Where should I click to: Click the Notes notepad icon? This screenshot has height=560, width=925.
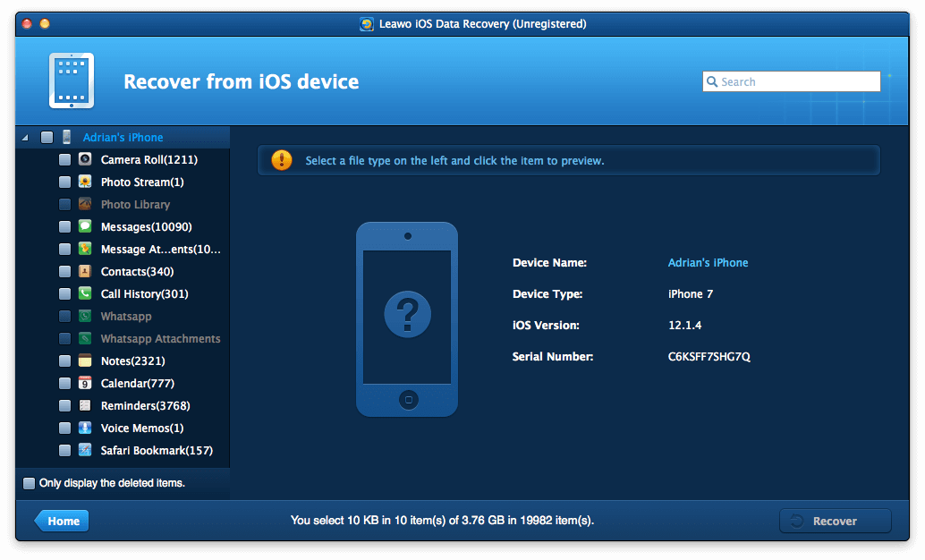85,361
